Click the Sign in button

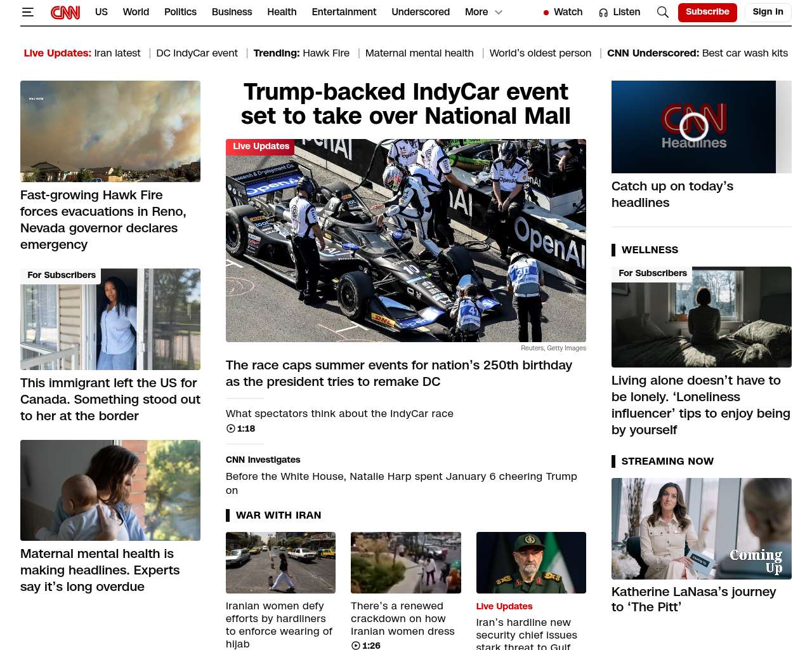pyautogui.click(x=768, y=12)
